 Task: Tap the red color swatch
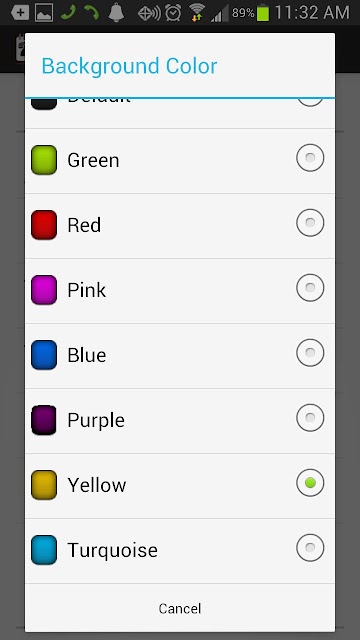44,225
